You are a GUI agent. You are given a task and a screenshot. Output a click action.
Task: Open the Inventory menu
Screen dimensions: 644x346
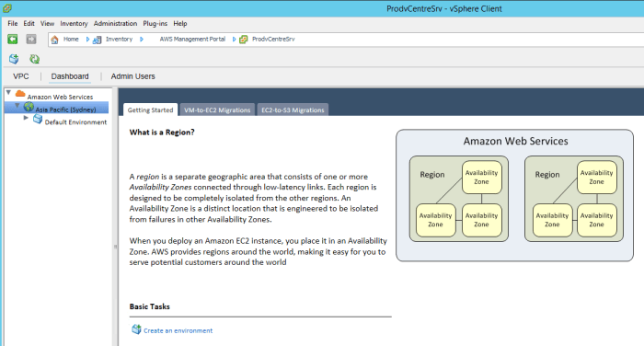point(74,23)
